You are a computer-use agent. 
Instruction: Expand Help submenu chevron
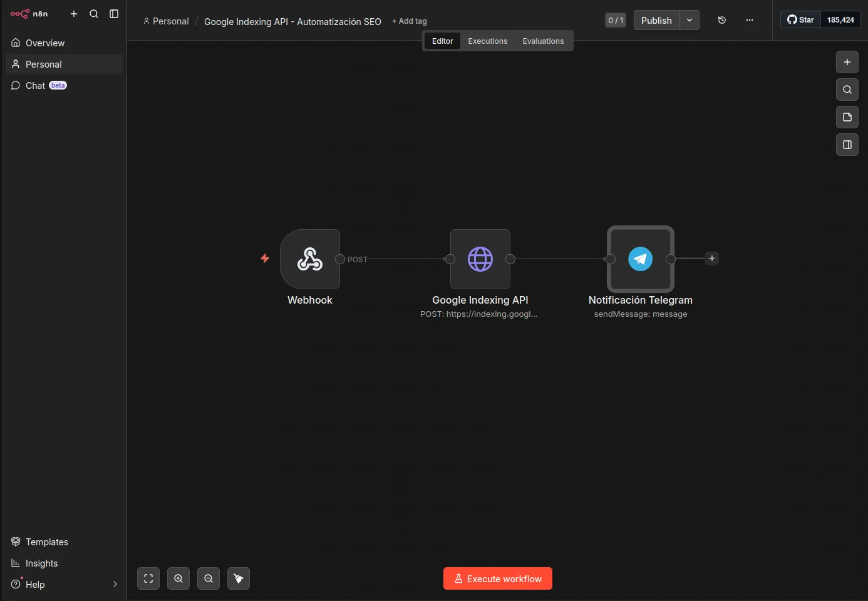click(x=115, y=585)
